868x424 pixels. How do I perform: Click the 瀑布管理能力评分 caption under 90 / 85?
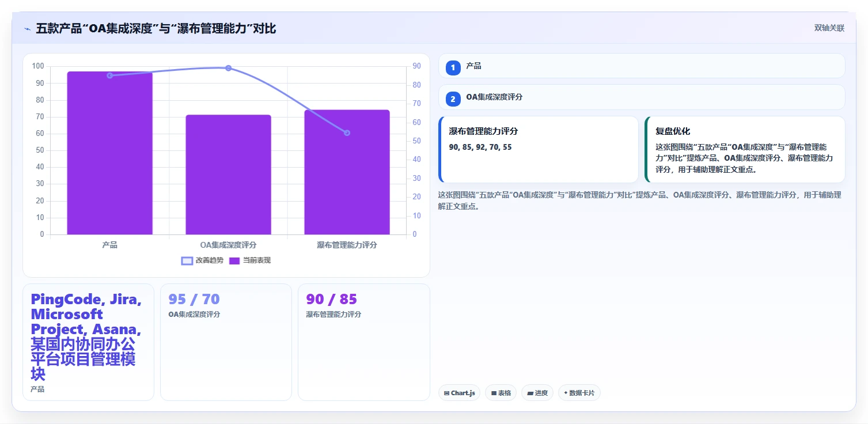333,315
